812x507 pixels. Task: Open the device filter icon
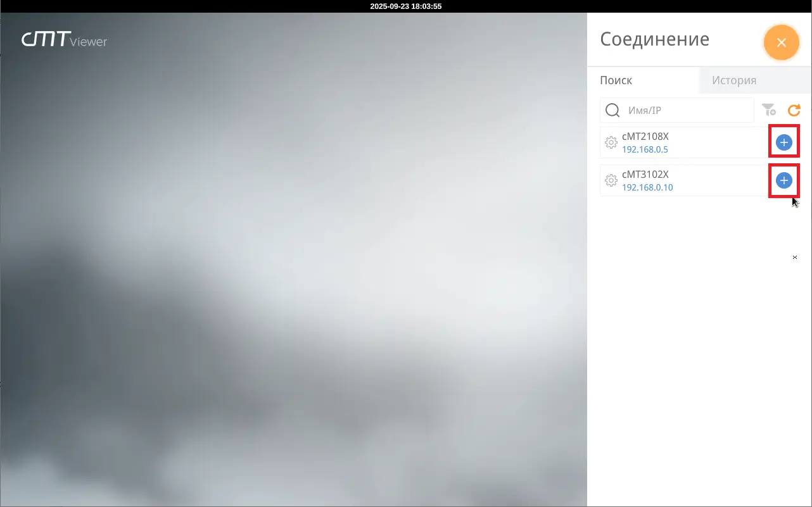[x=768, y=110]
